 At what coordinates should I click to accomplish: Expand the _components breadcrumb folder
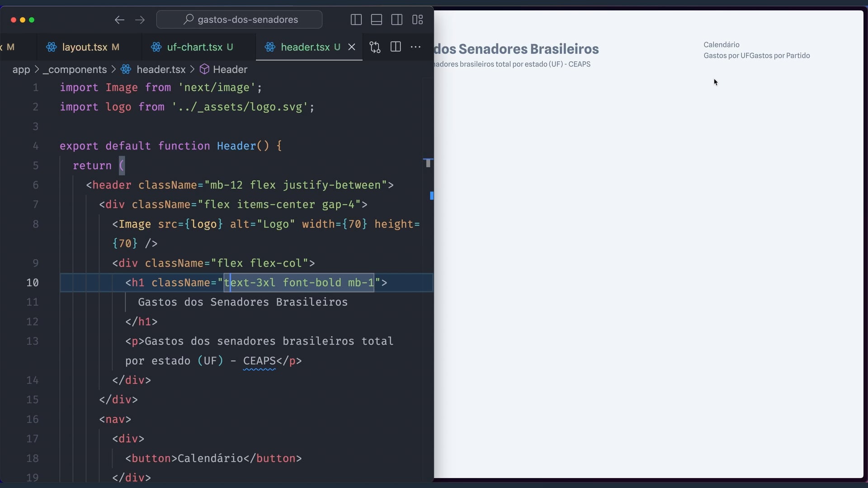75,70
